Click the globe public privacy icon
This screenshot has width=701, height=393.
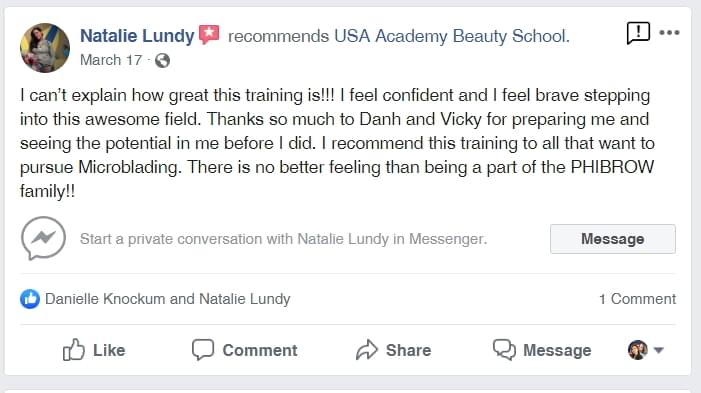pyautogui.click(x=162, y=60)
